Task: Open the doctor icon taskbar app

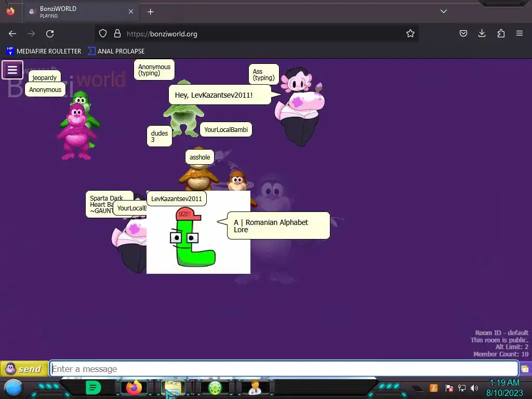Action: pyautogui.click(x=255, y=388)
